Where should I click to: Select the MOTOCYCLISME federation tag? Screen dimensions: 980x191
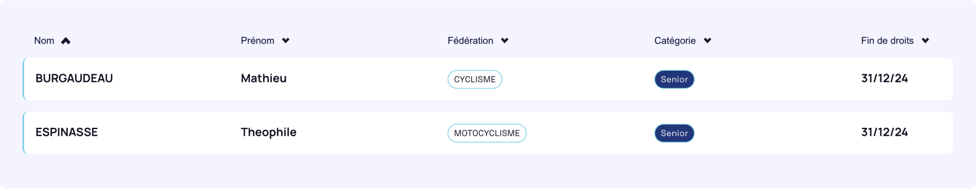[x=487, y=133]
